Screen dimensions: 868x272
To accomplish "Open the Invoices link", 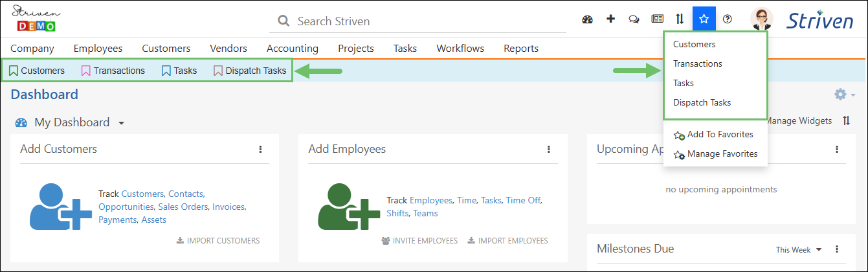I will 228,207.
